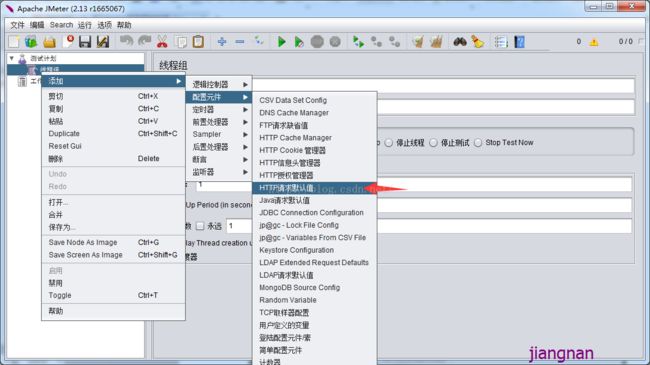This screenshot has height=365, width=650.
Task: Click the Close test plan icon
Action: pos(68,41)
